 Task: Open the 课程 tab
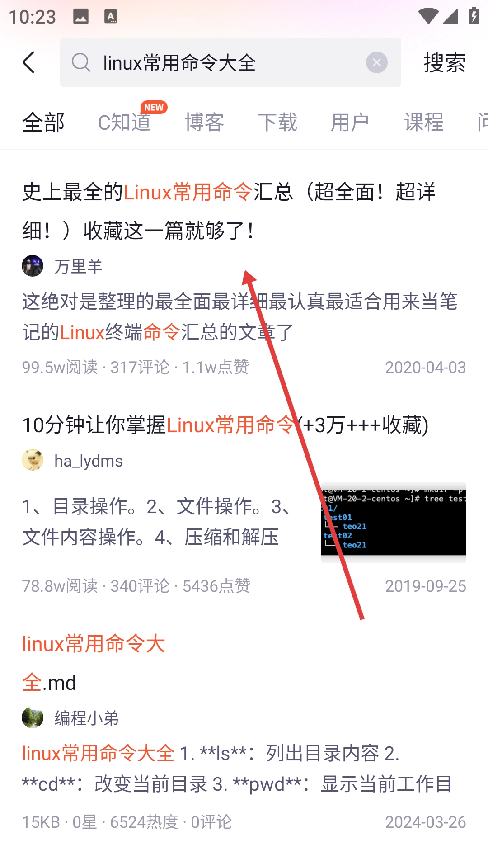pos(424,123)
